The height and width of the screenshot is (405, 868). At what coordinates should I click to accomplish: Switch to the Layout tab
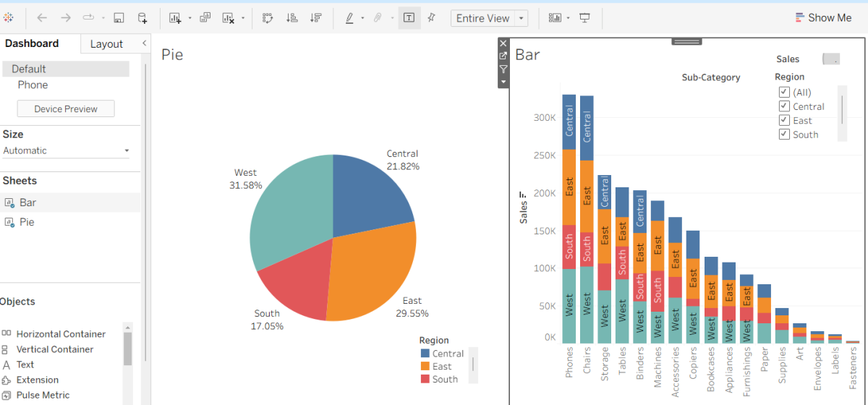coord(106,44)
